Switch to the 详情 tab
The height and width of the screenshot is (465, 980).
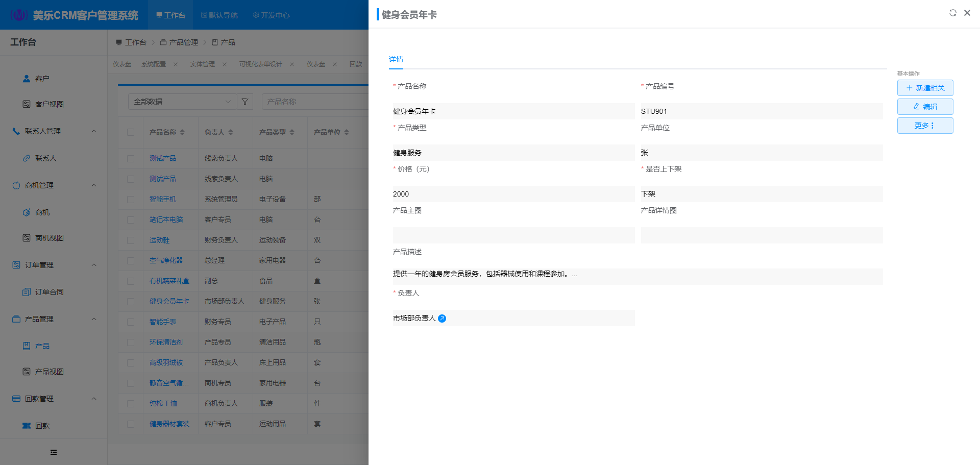(396, 59)
